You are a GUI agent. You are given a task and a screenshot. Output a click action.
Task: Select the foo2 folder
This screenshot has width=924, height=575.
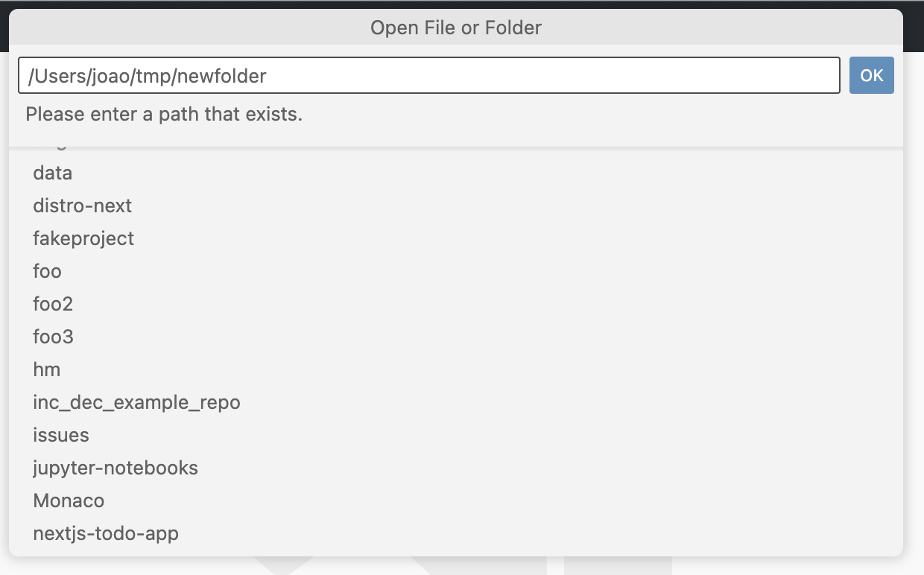pos(53,304)
